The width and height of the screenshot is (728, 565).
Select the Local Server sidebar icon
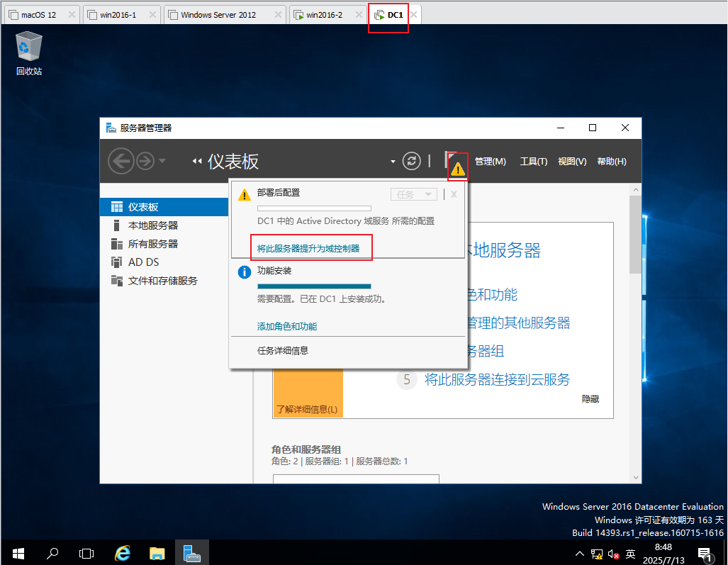pyautogui.click(x=116, y=225)
